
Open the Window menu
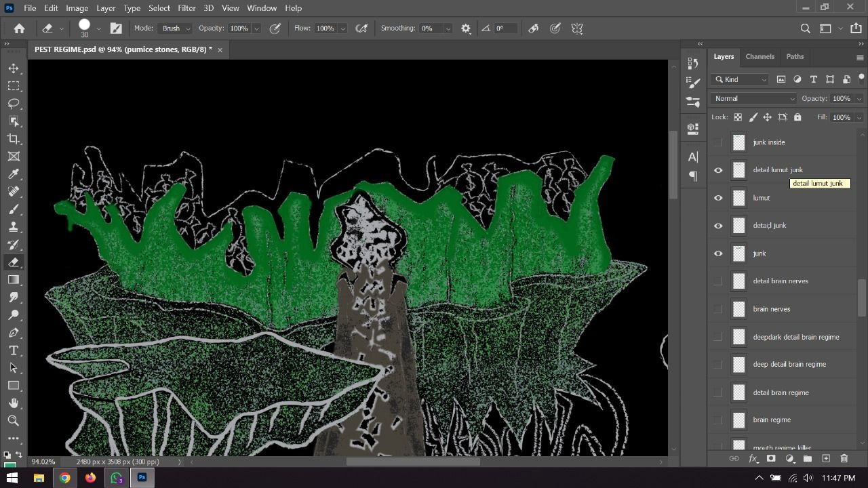pyautogui.click(x=262, y=8)
